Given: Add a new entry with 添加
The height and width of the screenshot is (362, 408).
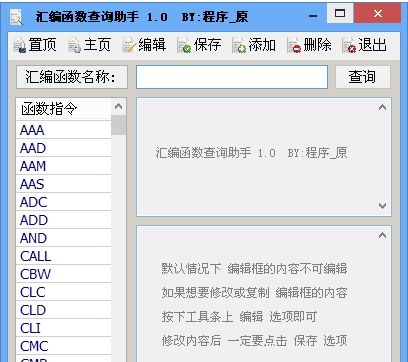Looking at the screenshot, I should coord(254,45).
